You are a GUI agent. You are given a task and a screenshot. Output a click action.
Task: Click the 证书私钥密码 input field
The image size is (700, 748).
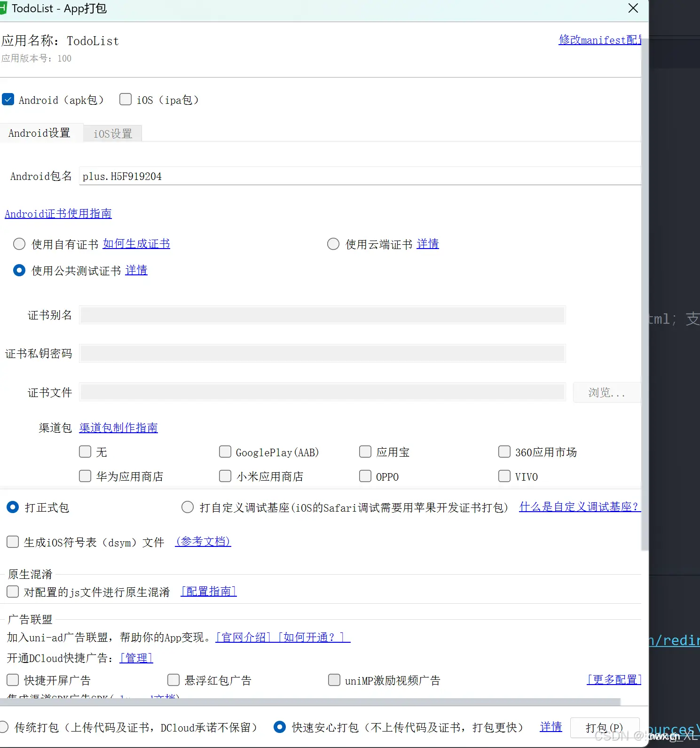tap(322, 353)
